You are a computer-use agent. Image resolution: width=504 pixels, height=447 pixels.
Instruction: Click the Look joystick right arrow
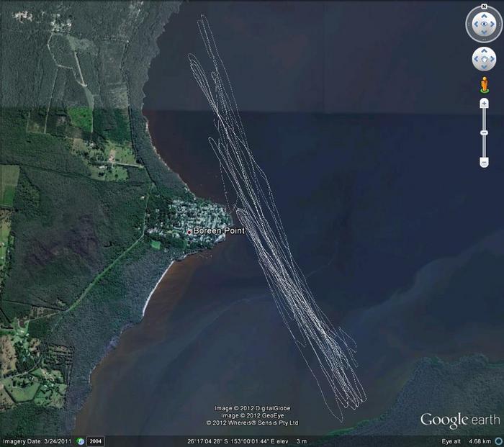493,25
